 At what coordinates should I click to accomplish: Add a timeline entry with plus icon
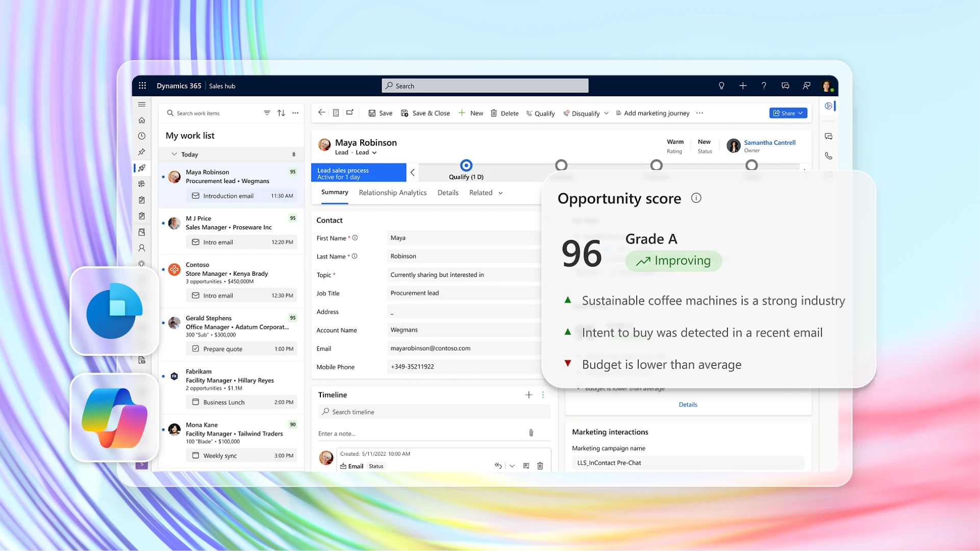pos(529,395)
